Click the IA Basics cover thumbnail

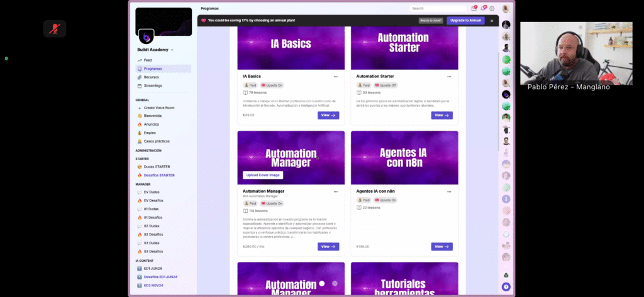coord(291,47)
